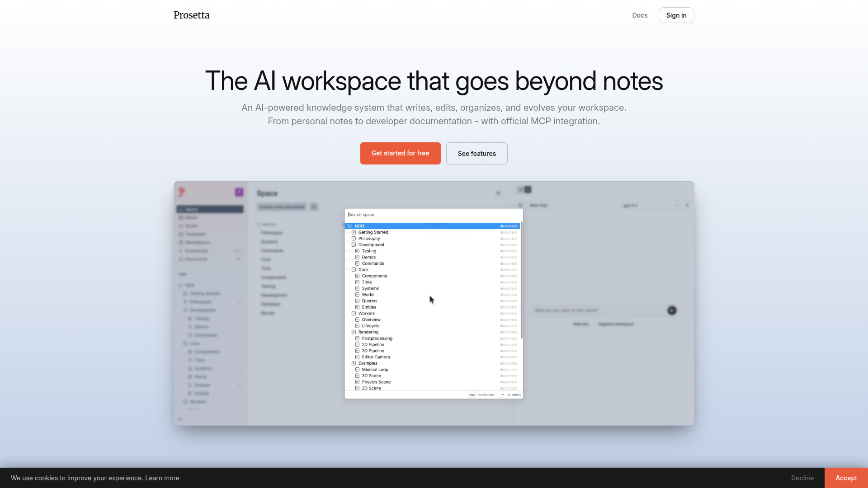Click the document icon next to Philosophy
The height and width of the screenshot is (488, 868).
(354, 239)
